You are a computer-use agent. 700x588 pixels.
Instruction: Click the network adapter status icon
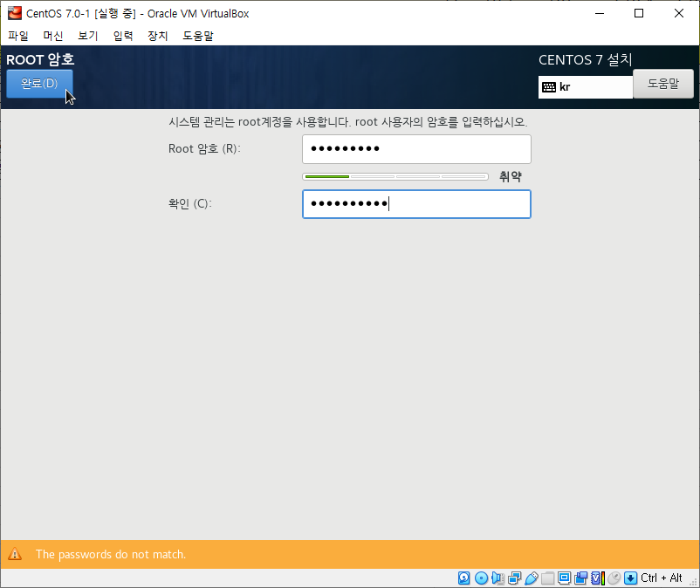click(x=514, y=578)
